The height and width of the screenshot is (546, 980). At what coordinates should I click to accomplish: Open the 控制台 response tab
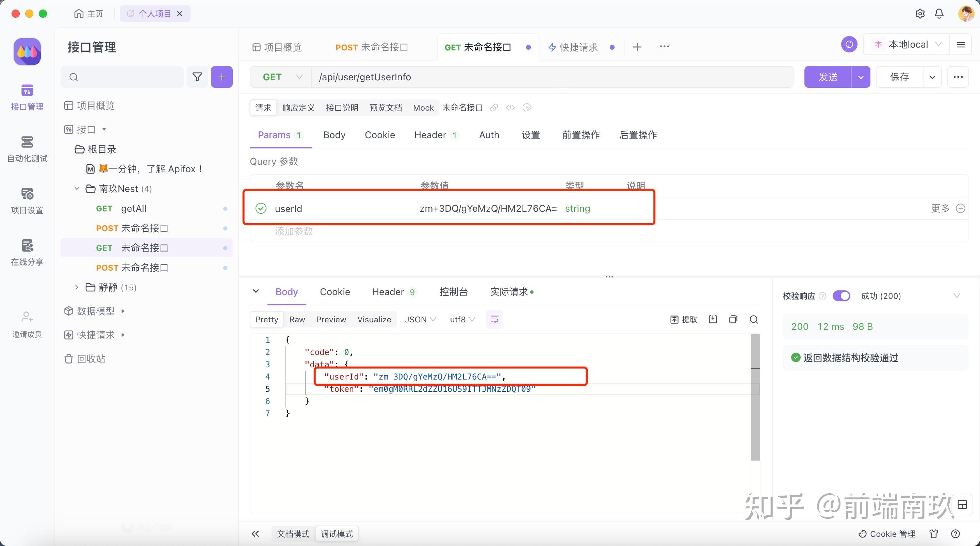click(454, 292)
